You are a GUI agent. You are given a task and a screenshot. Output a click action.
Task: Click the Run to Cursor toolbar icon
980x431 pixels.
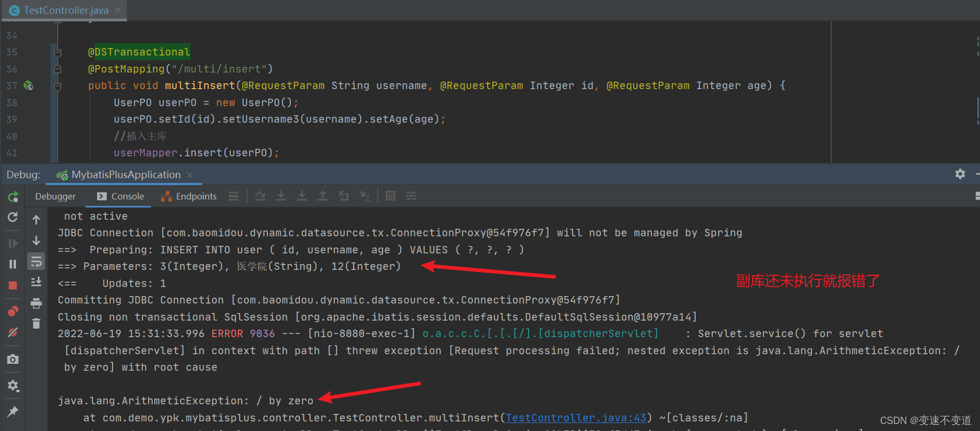[x=365, y=196]
